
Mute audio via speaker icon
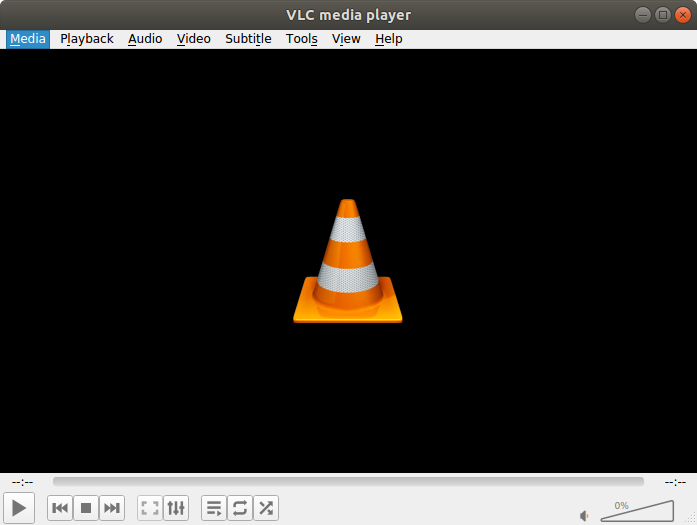tap(584, 516)
